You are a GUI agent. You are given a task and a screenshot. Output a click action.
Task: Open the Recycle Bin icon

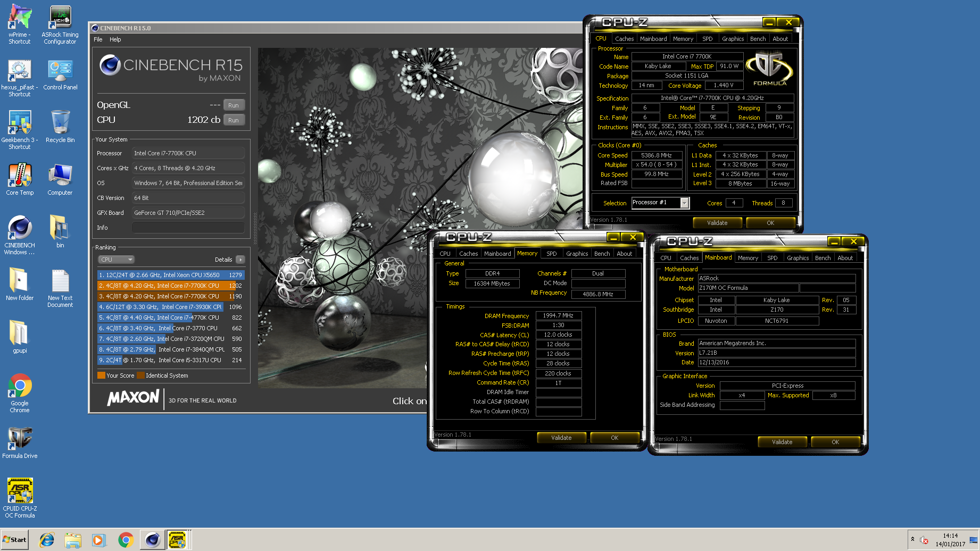pos(60,126)
